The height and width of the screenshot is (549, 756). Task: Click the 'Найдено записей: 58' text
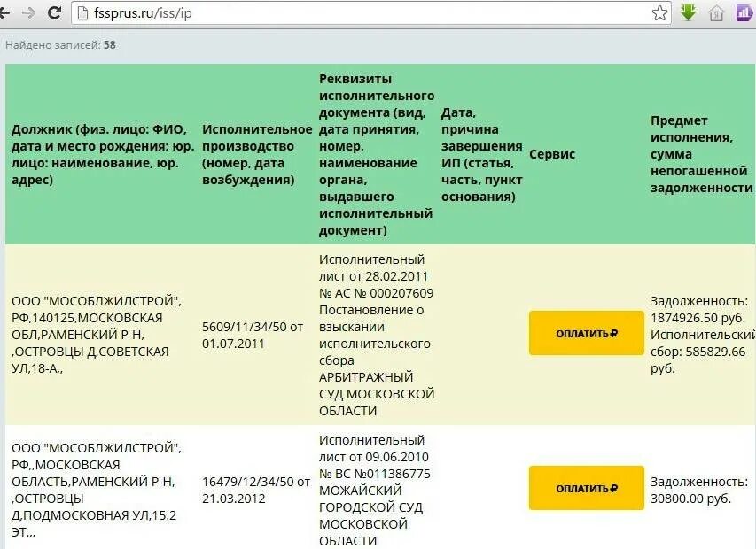61,45
